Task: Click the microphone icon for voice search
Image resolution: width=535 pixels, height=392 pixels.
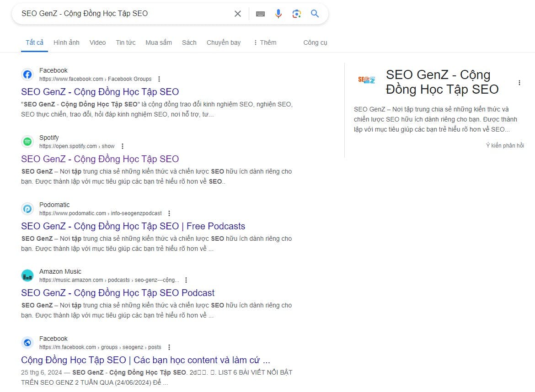Action: coord(278,14)
